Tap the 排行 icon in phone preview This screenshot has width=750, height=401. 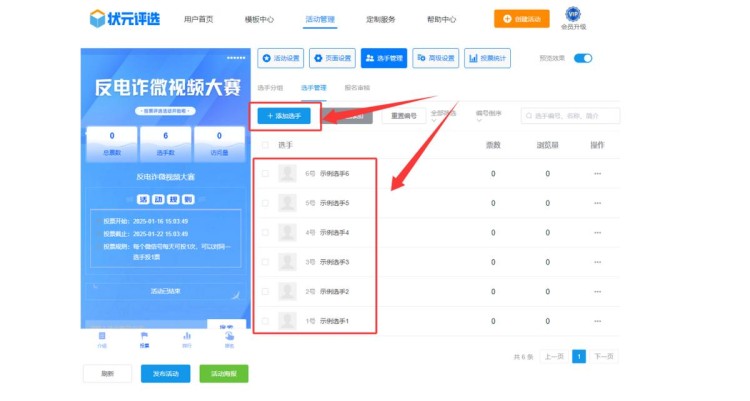click(187, 338)
